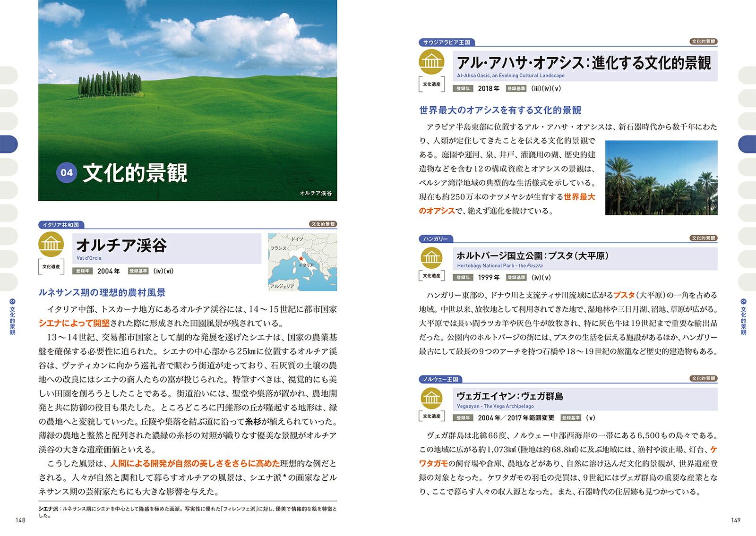Viewport: 756px width, 536px height.
Task: Open the Italy location map thumbnail
Action: [302, 262]
